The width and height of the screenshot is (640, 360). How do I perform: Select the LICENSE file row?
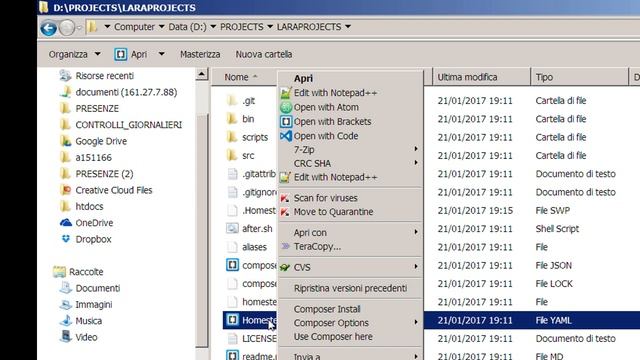tap(259, 338)
